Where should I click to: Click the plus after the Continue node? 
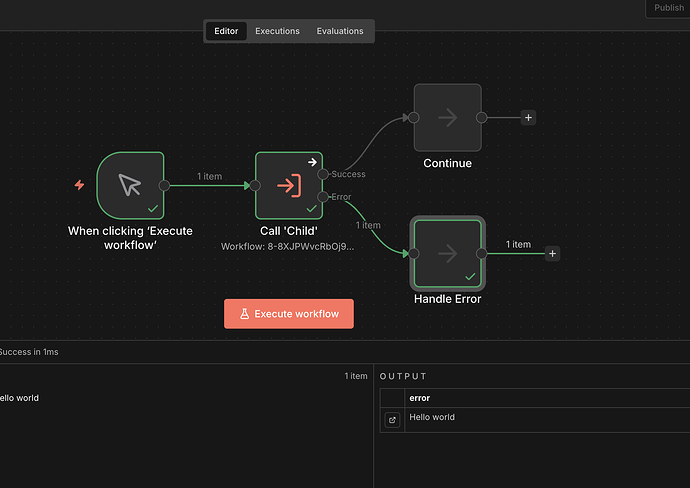529,118
